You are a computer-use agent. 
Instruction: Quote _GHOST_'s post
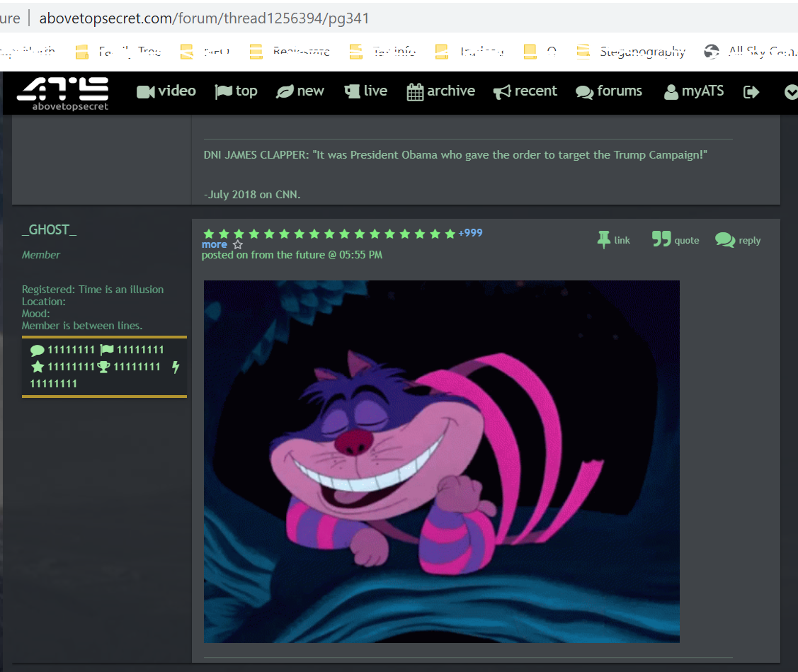click(x=676, y=239)
